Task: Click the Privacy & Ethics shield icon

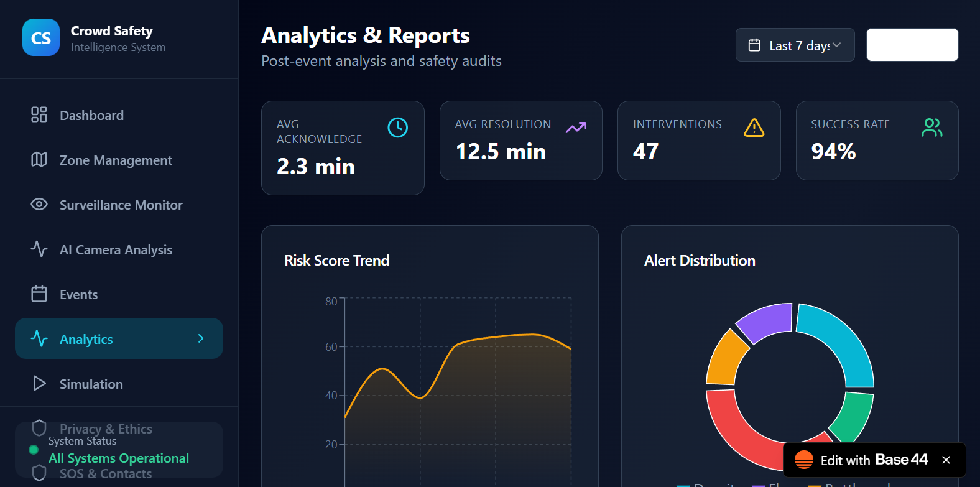Action: pos(39,428)
